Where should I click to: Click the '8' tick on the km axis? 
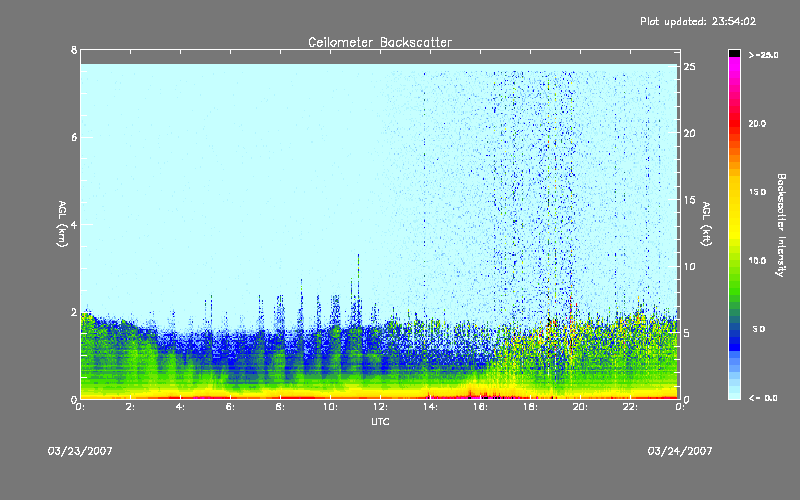pos(74,50)
